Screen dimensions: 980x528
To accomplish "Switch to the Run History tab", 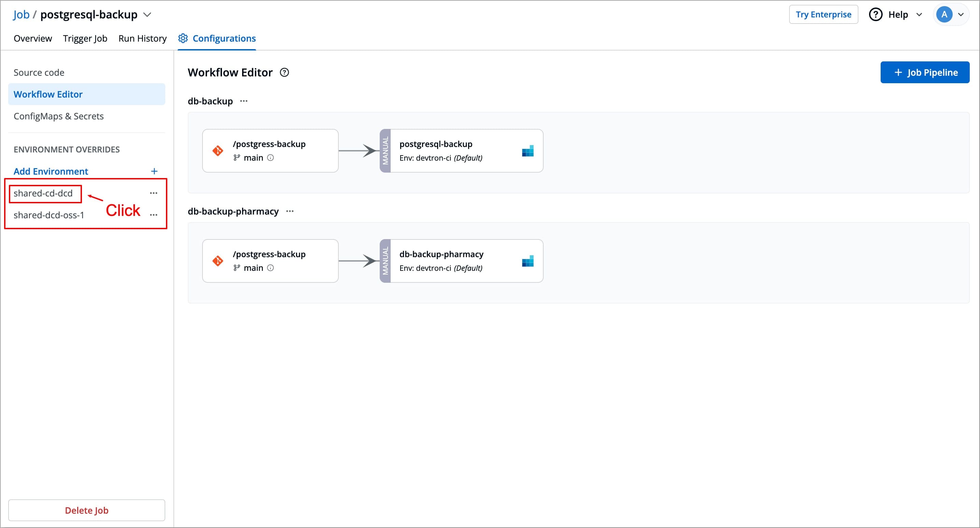I will [142, 39].
